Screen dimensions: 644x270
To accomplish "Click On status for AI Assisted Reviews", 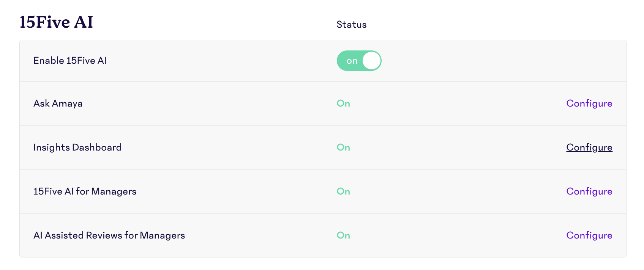I will [343, 235].
